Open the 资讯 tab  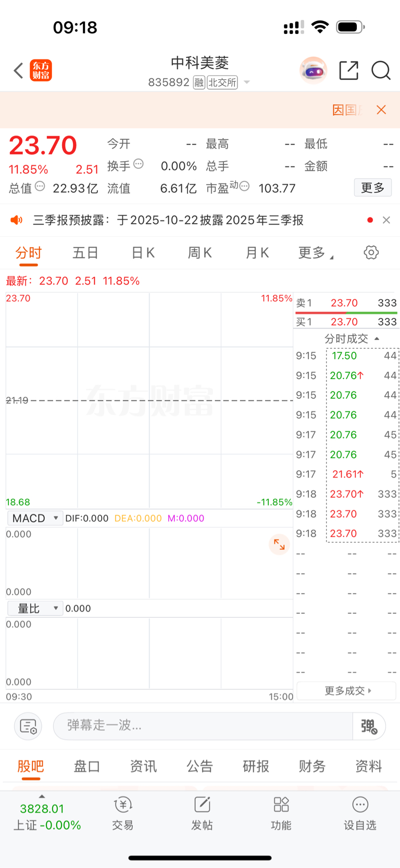pyautogui.click(x=143, y=766)
